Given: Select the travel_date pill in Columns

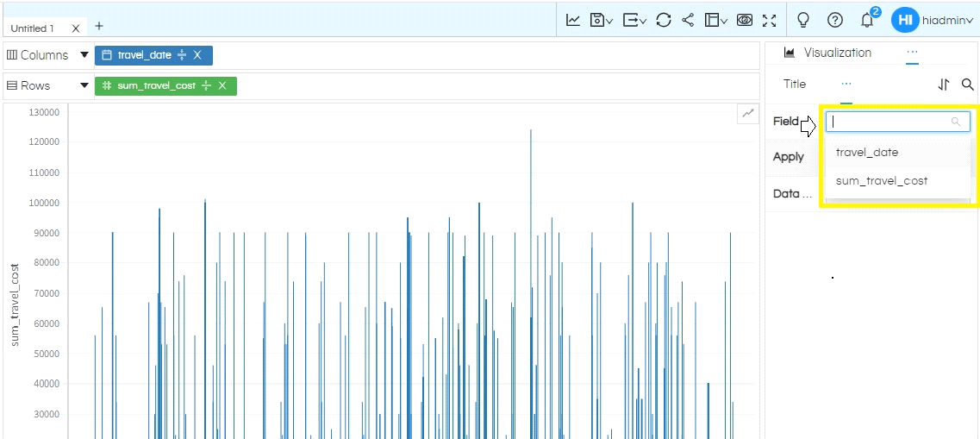Looking at the screenshot, I should [153, 55].
